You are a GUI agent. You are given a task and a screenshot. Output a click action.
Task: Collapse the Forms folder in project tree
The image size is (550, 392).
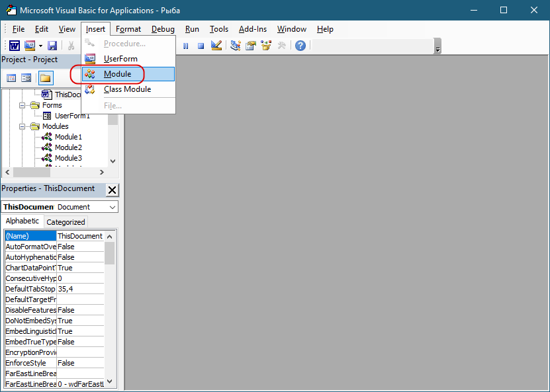click(x=22, y=105)
